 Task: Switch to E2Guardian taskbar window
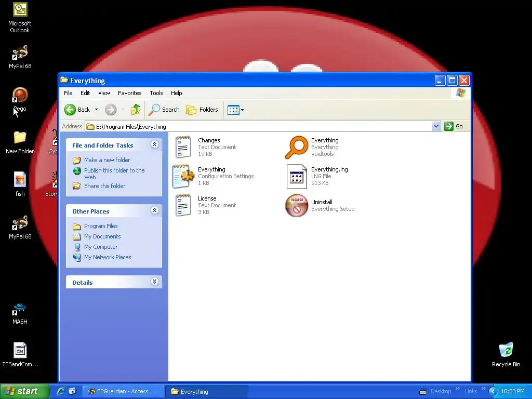pyautogui.click(x=123, y=391)
